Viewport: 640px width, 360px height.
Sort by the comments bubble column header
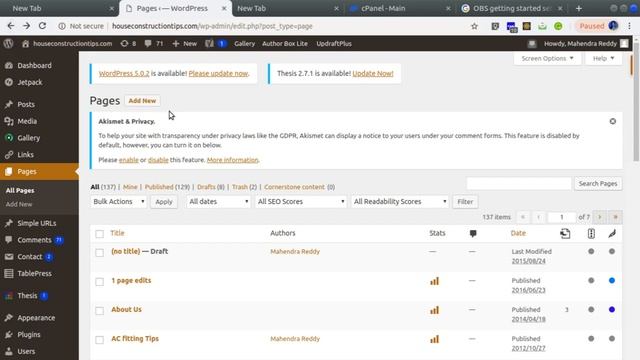[x=473, y=233]
